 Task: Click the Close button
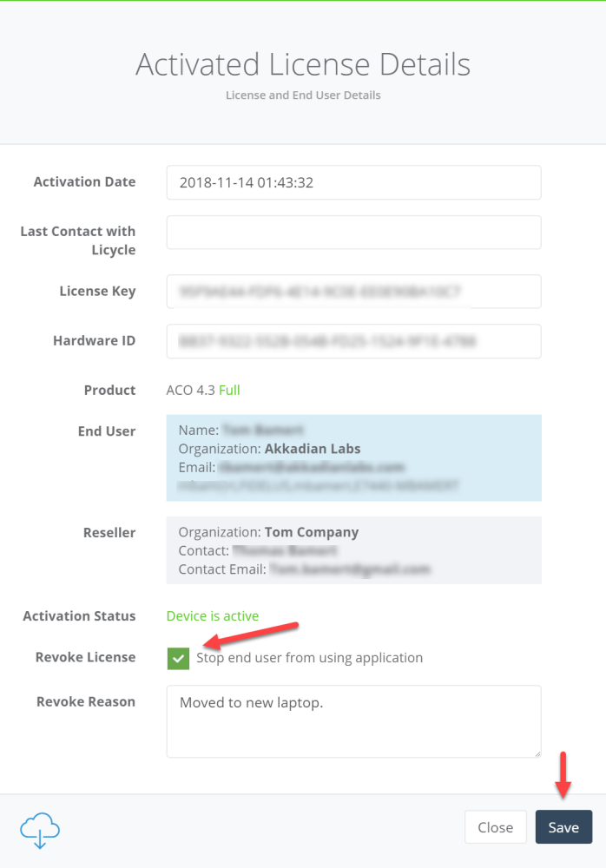(495, 826)
